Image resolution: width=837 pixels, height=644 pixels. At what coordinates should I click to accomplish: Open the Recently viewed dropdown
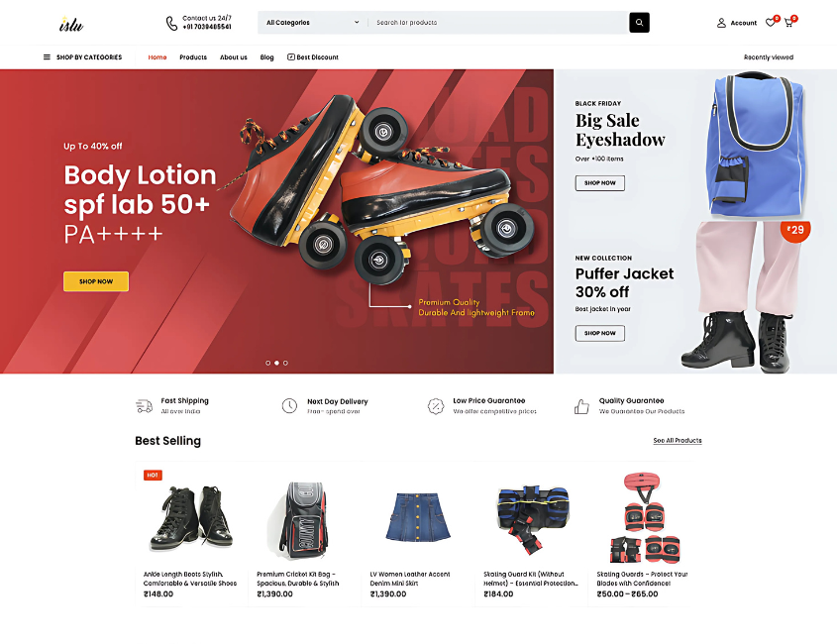coord(768,57)
